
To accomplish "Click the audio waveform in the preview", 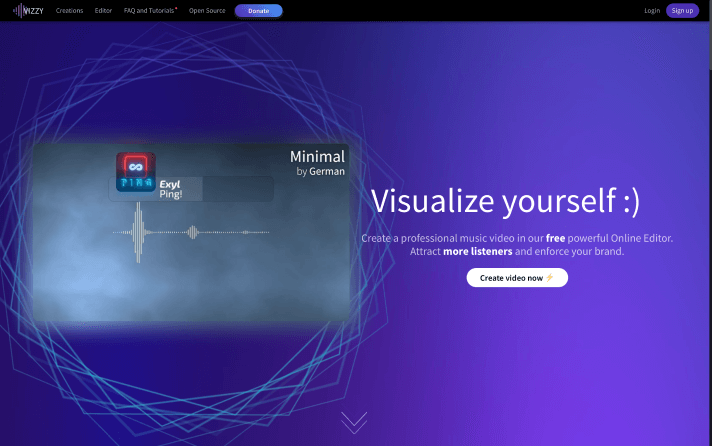I will click(191, 232).
